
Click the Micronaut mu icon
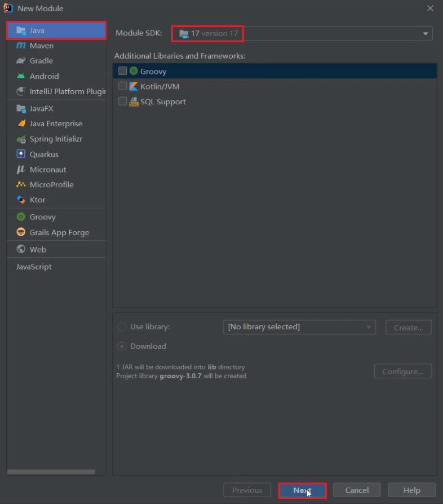21,169
